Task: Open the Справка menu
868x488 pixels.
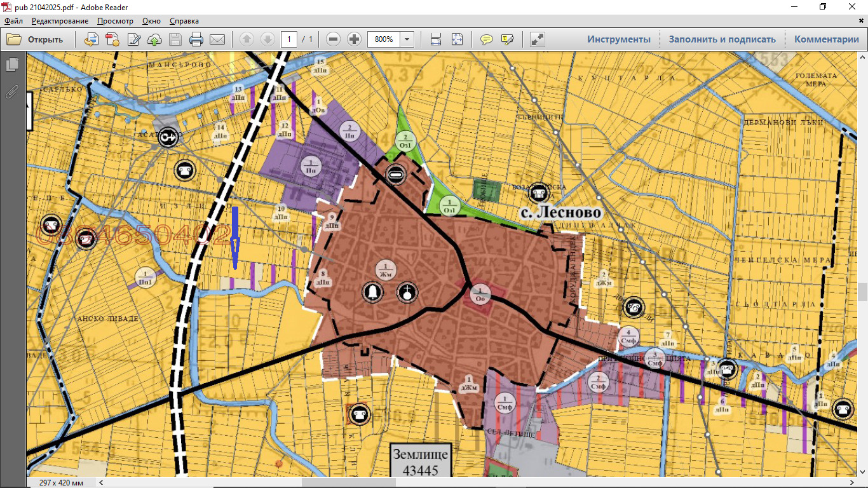Action: point(184,21)
